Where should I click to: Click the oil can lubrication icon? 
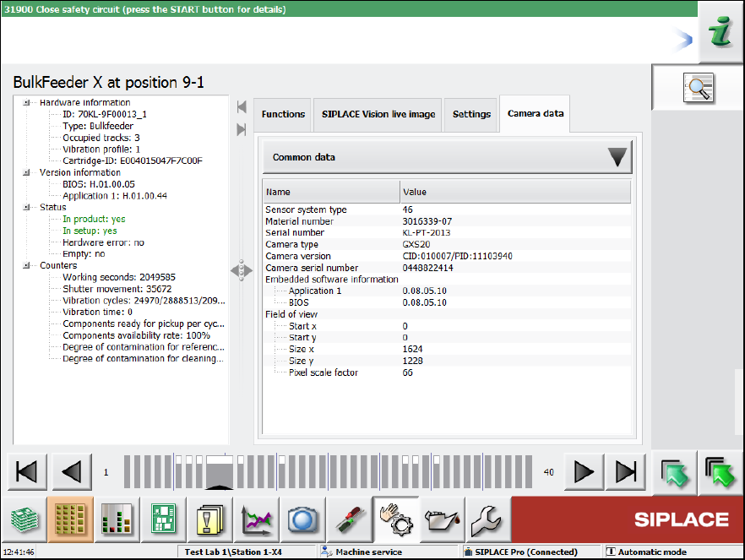[439, 519]
